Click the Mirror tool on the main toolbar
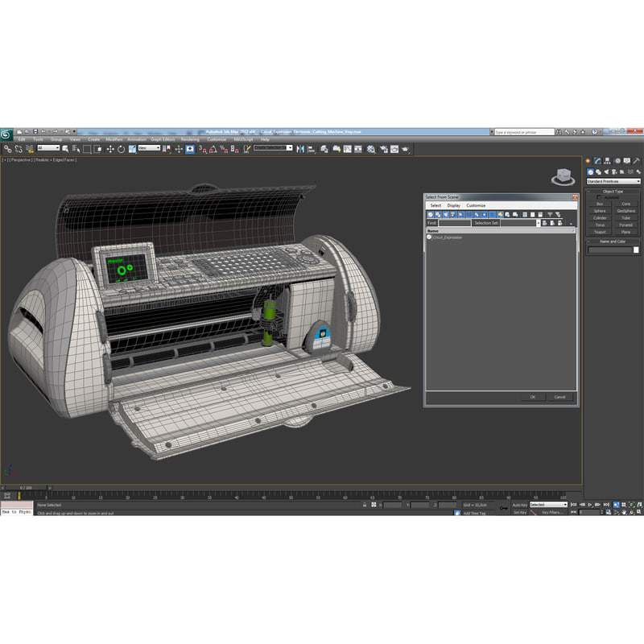Viewport: 644px width, 644px height. [300, 151]
